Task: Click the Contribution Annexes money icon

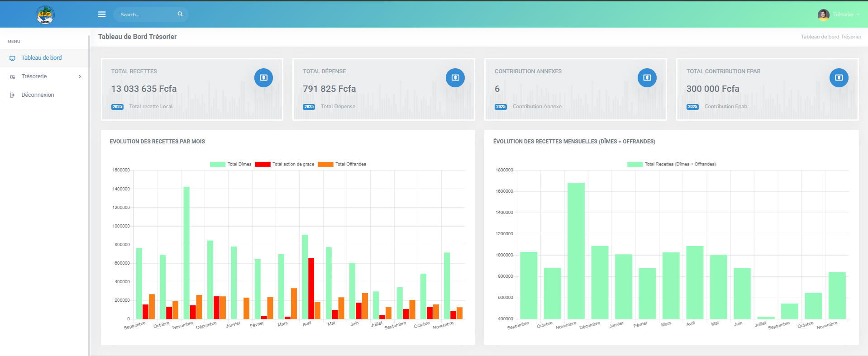Action: click(x=647, y=78)
